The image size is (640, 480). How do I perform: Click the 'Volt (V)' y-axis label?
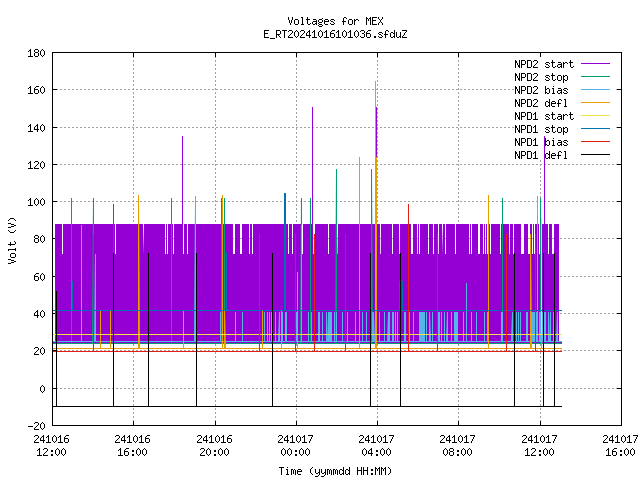[13, 241]
